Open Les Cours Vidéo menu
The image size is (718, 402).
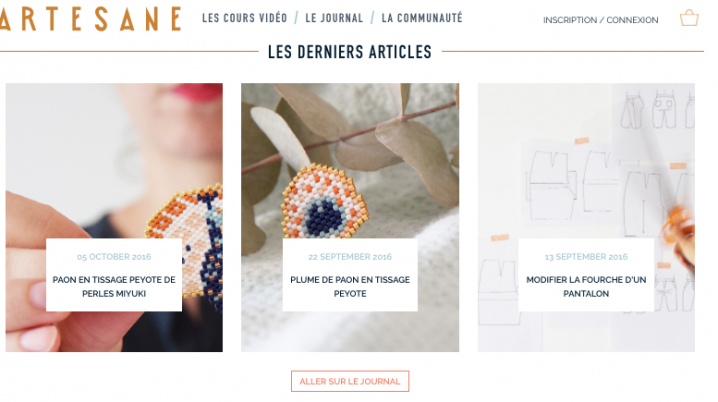[x=245, y=18]
